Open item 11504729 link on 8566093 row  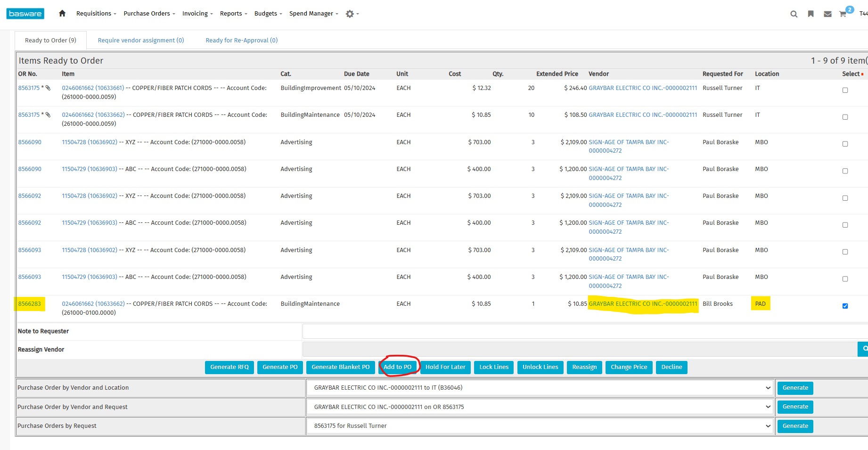point(90,277)
